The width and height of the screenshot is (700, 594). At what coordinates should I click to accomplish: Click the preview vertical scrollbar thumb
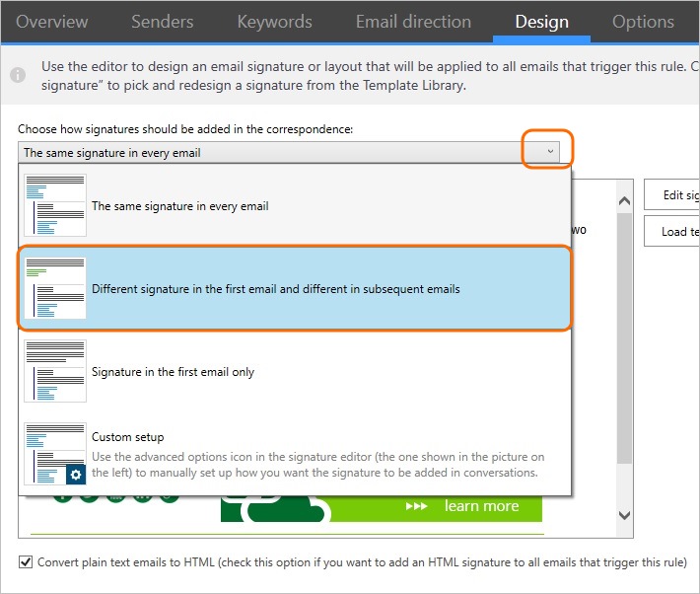click(x=624, y=338)
